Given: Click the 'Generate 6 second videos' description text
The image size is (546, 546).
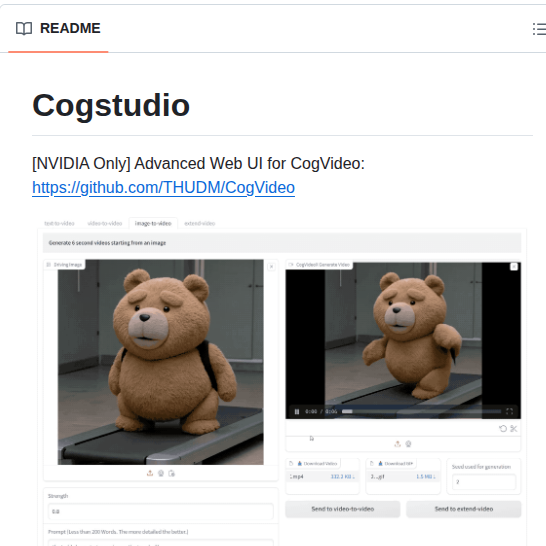Looking at the screenshot, I should [x=107, y=243].
